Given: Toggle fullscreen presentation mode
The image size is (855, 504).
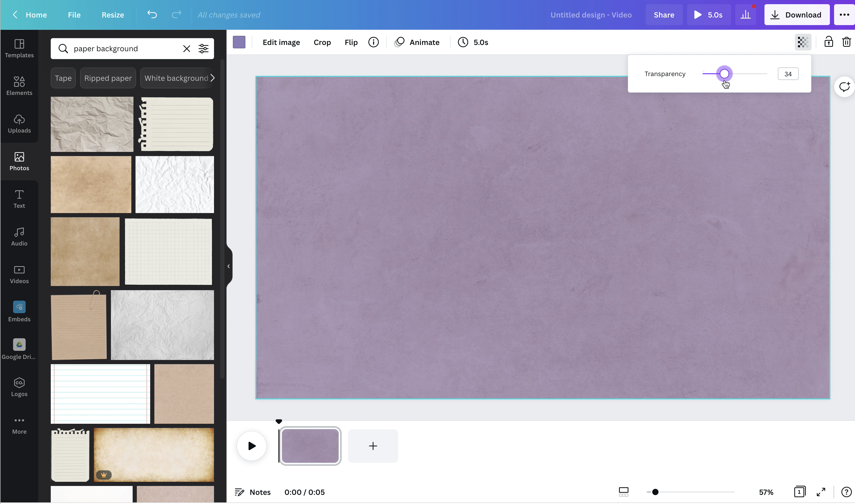Looking at the screenshot, I should (821, 492).
